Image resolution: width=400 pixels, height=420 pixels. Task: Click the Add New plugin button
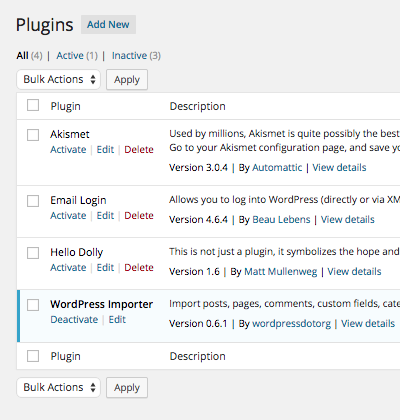pyautogui.click(x=108, y=24)
